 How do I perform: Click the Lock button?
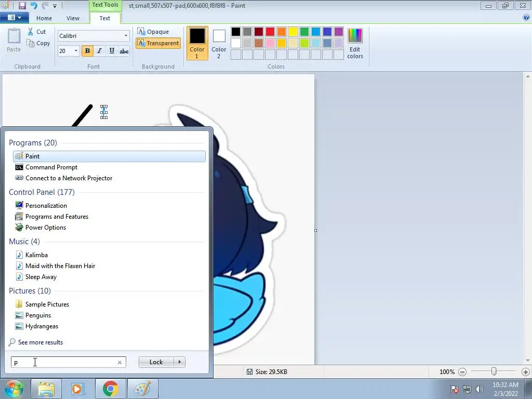tap(156, 362)
